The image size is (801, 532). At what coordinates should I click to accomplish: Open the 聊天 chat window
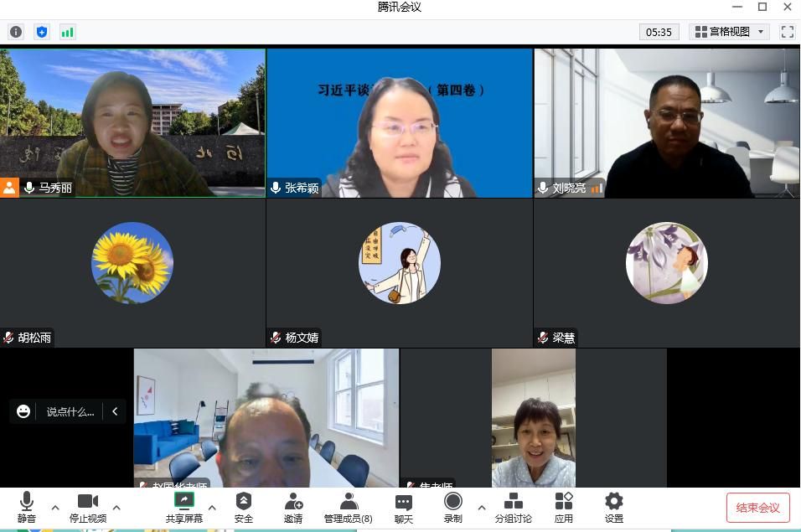click(x=404, y=507)
